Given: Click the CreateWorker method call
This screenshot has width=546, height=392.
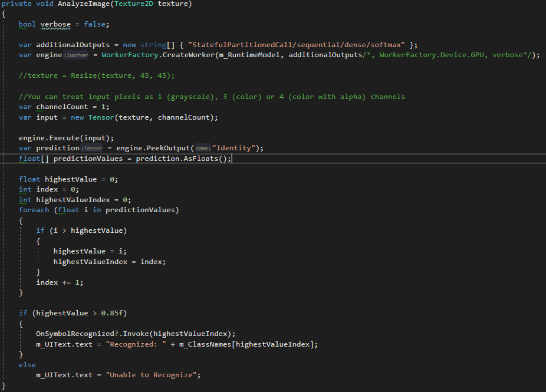Looking at the screenshot, I should click(188, 55).
